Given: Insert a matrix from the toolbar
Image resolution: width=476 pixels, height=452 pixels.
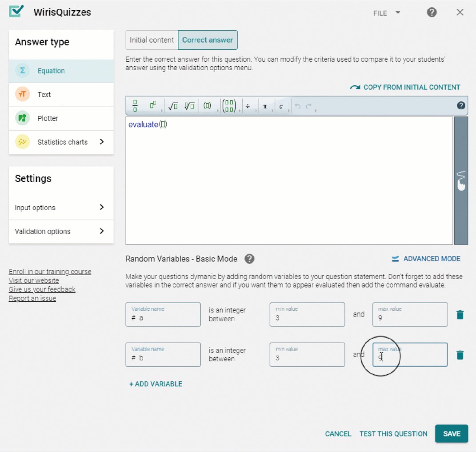Looking at the screenshot, I should (x=228, y=105).
